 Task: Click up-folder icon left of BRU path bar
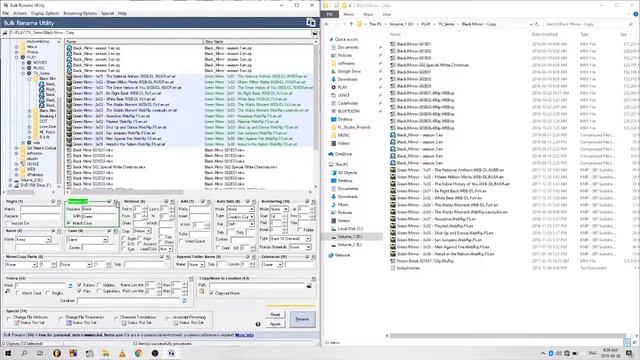pos(5,33)
